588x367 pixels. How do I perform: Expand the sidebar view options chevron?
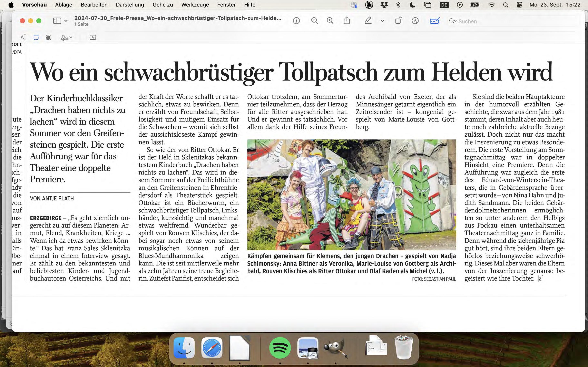(66, 21)
